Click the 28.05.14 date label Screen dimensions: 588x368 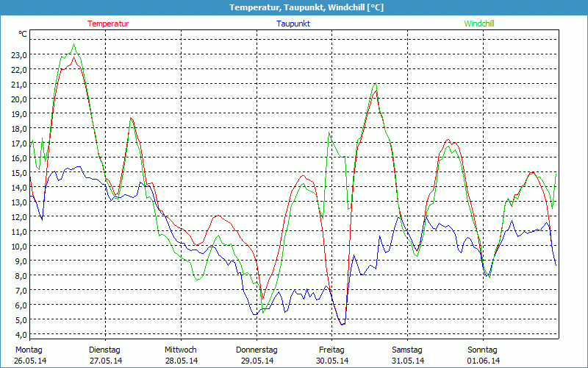coord(182,361)
